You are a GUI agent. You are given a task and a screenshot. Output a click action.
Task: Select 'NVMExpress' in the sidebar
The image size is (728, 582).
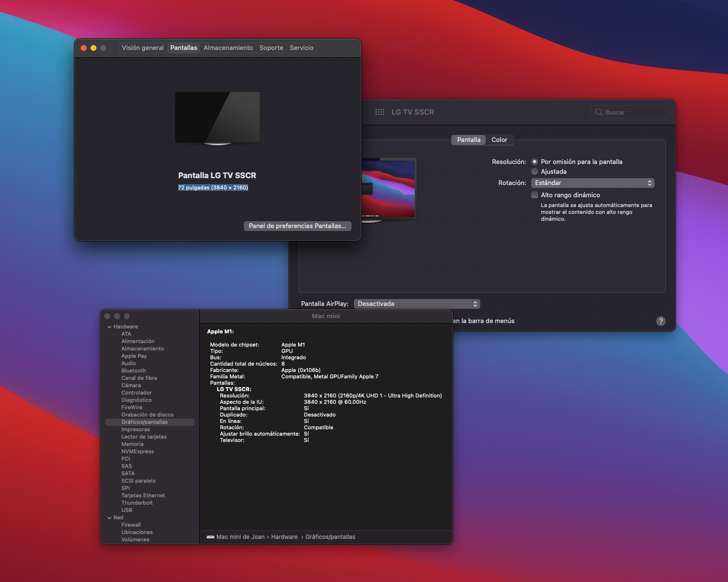tap(138, 451)
